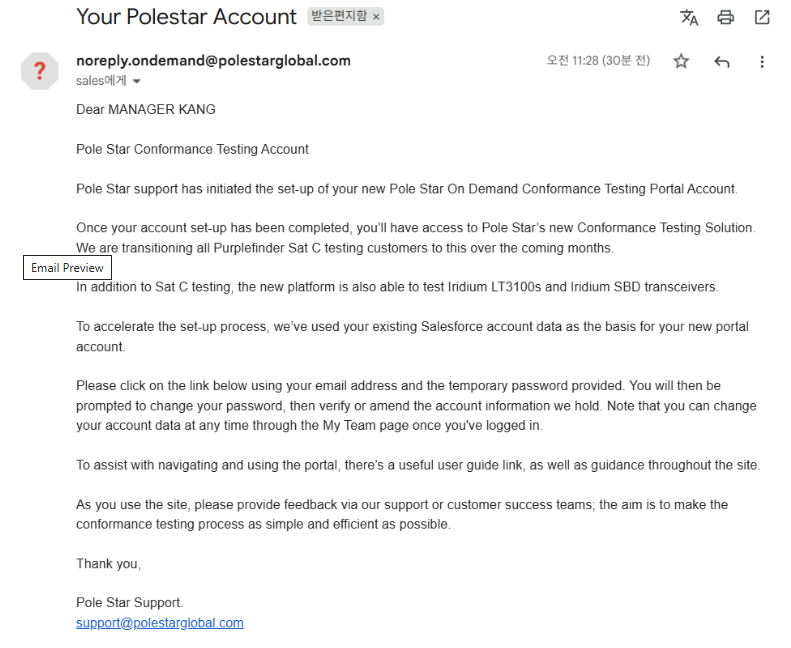The image size is (791, 648).
Task: Click the Dear MANAGER KANG greeting line
Action: 146,109
